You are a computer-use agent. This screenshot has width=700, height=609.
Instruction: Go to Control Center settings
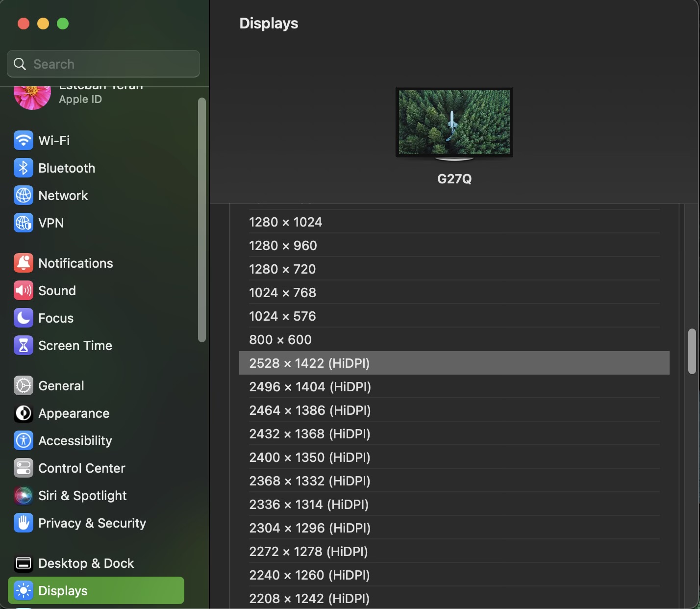81,468
